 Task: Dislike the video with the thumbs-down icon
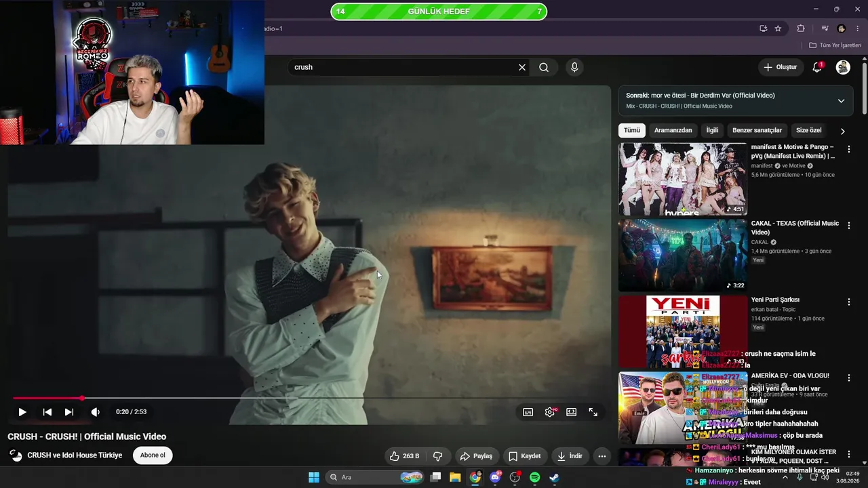pyautogui.click(x=438, y=456)
